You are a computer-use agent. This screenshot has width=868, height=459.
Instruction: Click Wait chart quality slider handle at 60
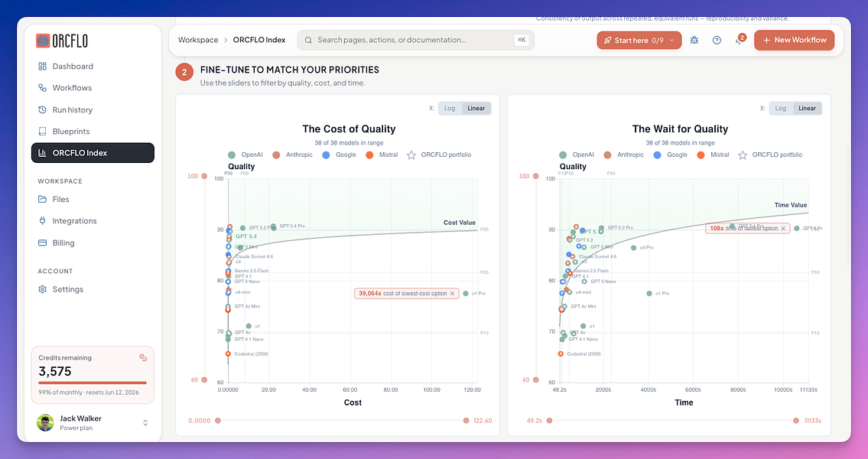pyautogui.click(x=535, y=380)
